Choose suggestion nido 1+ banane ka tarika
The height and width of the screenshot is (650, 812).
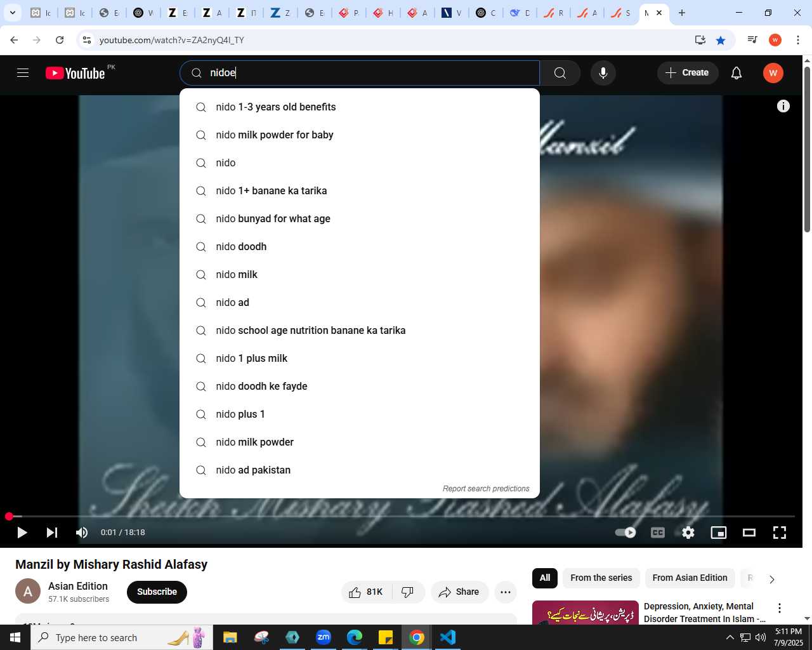[360, 190]
